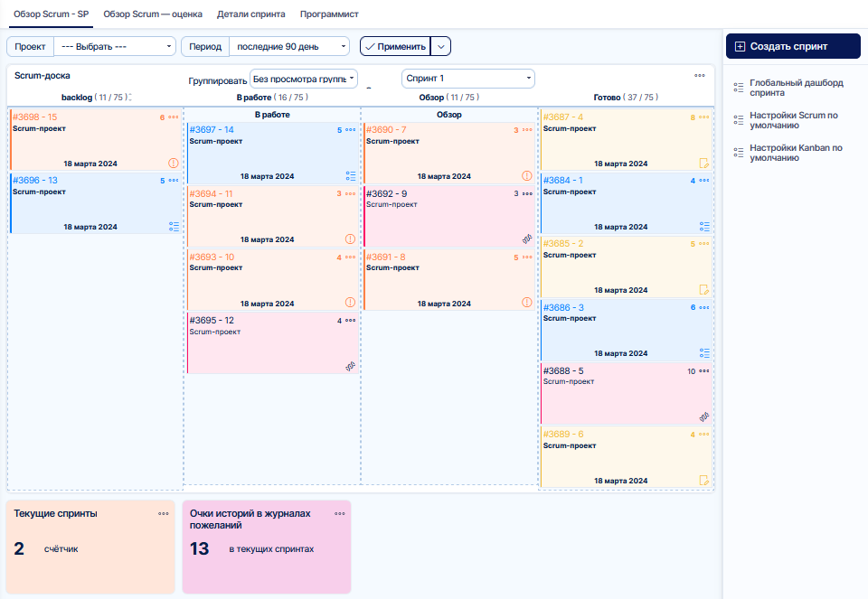Click the Текущие спринты counter value 2

19,548
